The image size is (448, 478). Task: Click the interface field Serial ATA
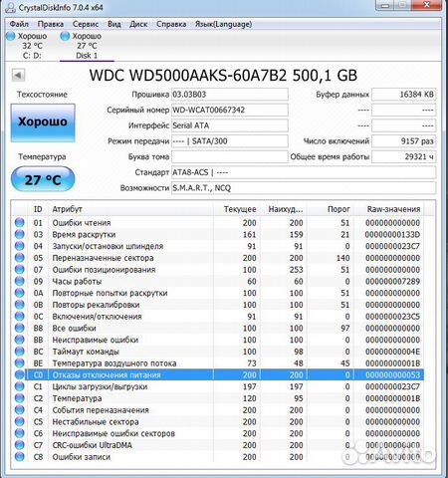pyautogui.click(x=230, y=125)
